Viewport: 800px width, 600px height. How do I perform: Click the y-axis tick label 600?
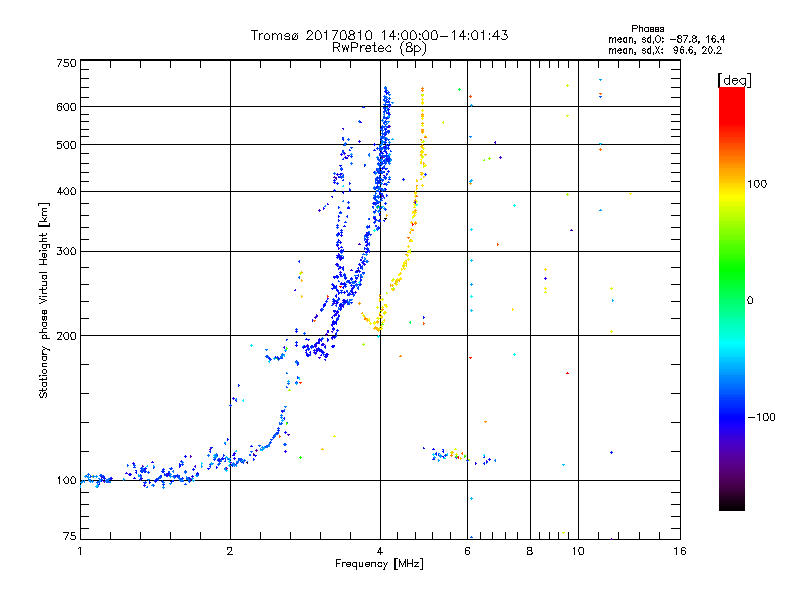67,107
